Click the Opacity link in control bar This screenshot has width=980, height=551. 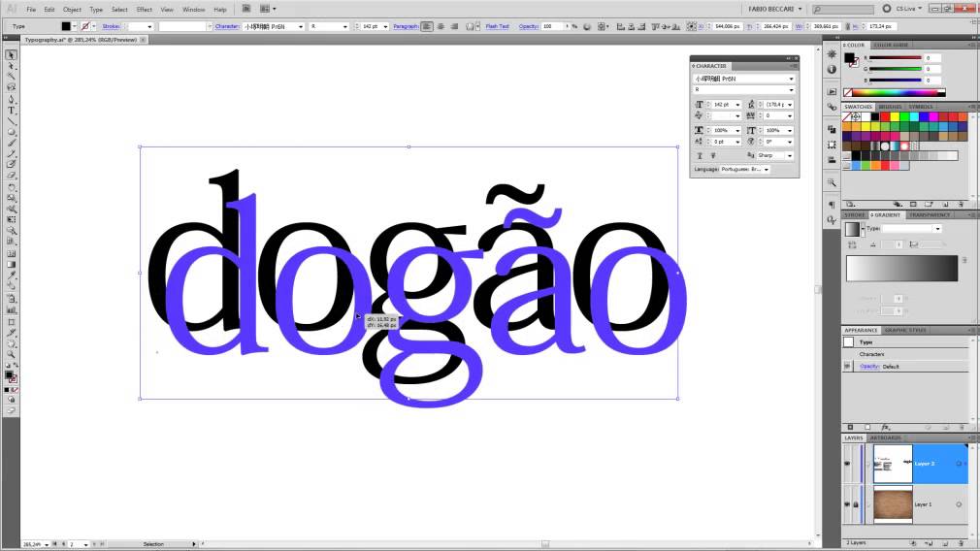click(x=528, y=26)
